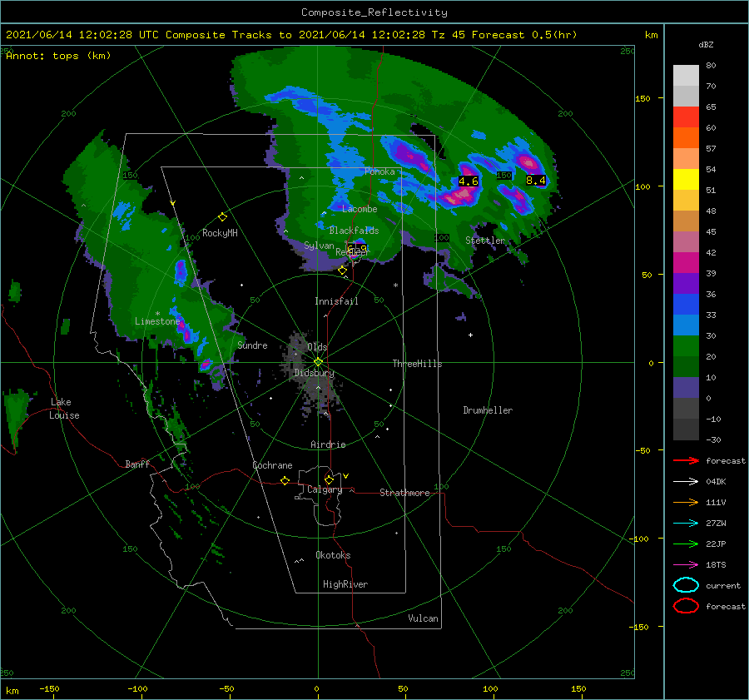
Task: Click the Didsbury town label
Action: (x=315, y=373)
